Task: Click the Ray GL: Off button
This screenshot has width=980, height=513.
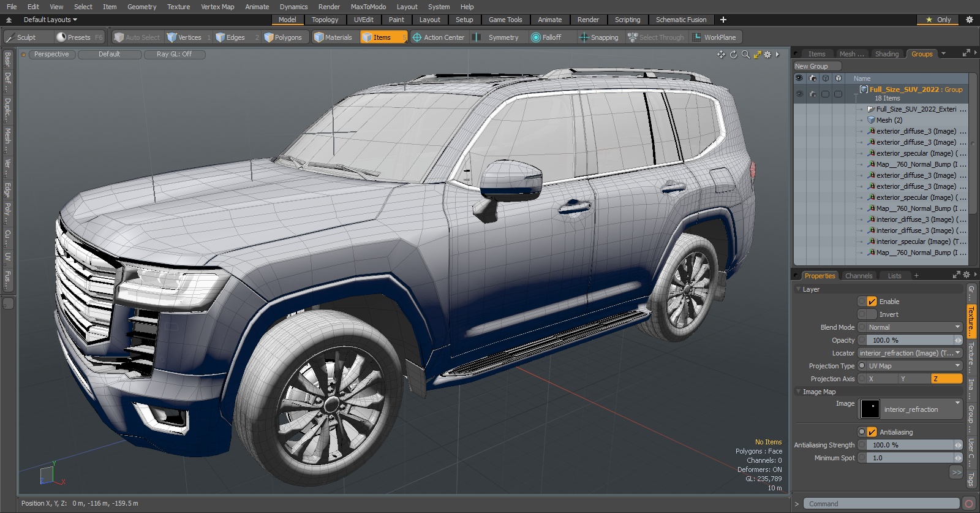Action: (x=174, y=54)
